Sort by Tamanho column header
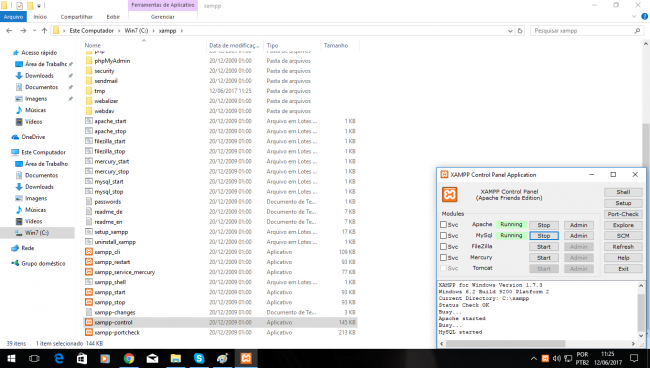Viewport: 650px width, 368px height. 339,46
